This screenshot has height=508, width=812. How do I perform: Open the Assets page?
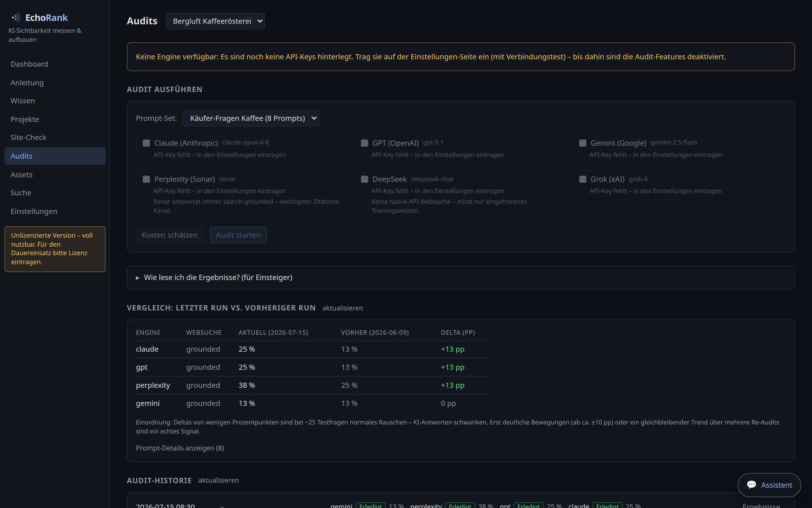pyautogui.click(x=55, y=174)
